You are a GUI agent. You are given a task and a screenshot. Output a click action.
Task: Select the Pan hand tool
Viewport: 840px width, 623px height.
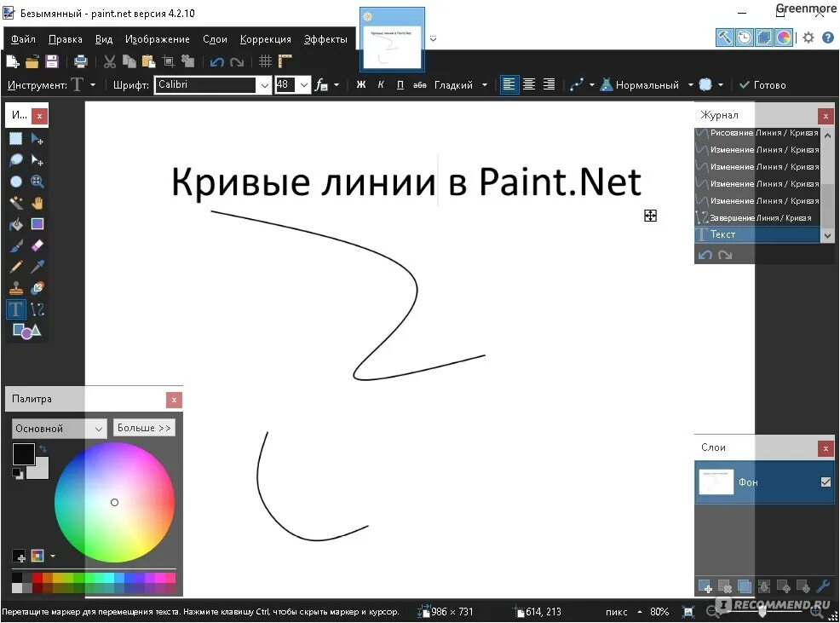[x=37, y=203]
